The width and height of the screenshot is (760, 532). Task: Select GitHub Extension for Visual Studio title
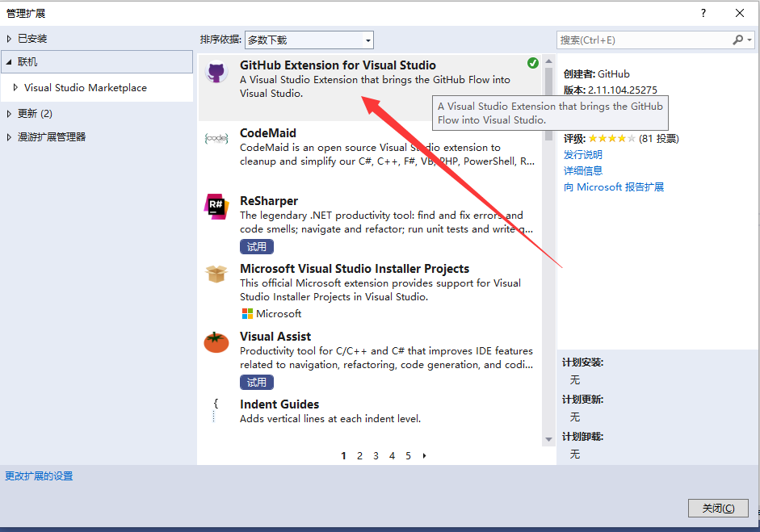pos(338,65)
